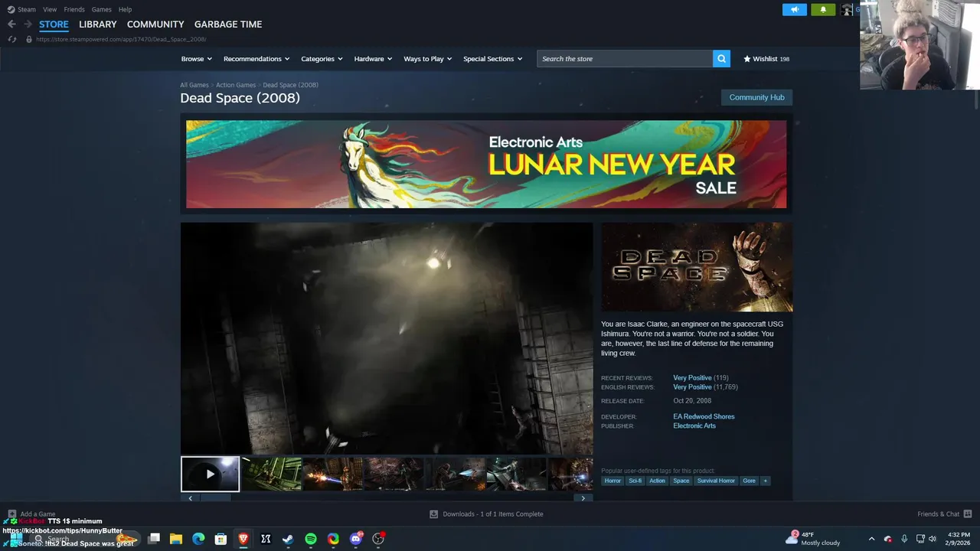Select the second screenshot thumbnail

[272, 474]
